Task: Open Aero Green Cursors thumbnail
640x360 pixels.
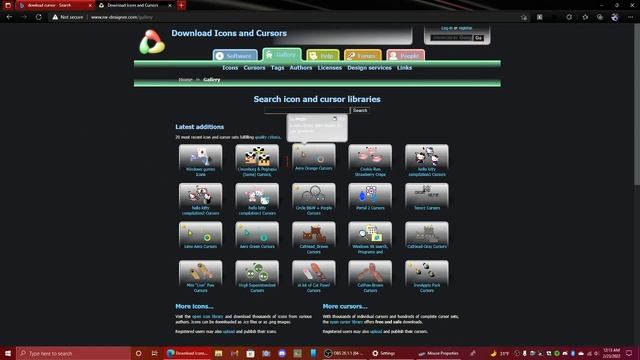Action: [257, 236]
